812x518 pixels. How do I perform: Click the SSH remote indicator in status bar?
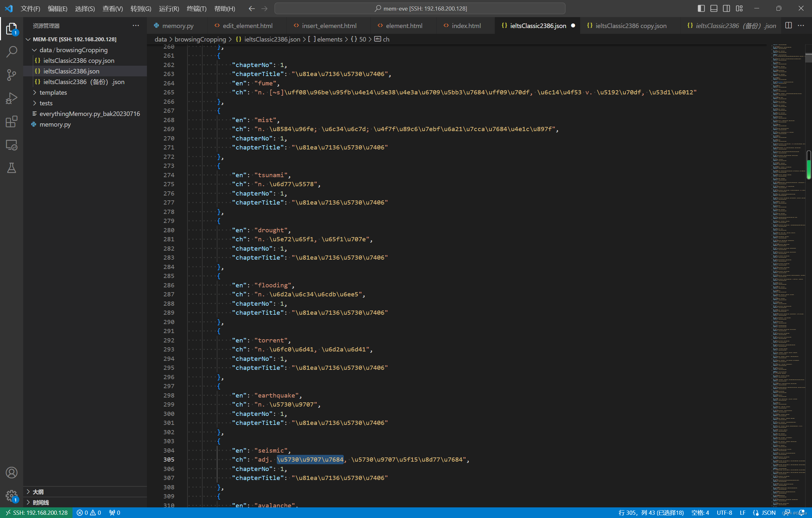click(36, 513)
